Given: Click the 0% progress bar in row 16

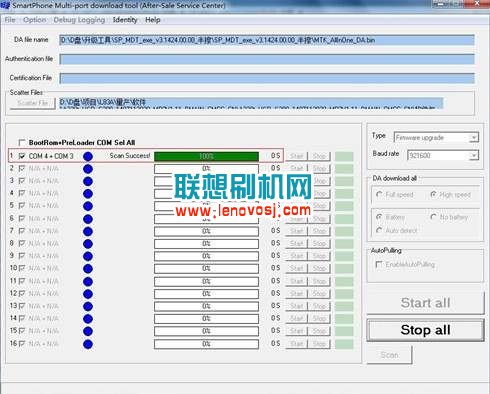Looking at the screenshot, I should tap(206, 344).
